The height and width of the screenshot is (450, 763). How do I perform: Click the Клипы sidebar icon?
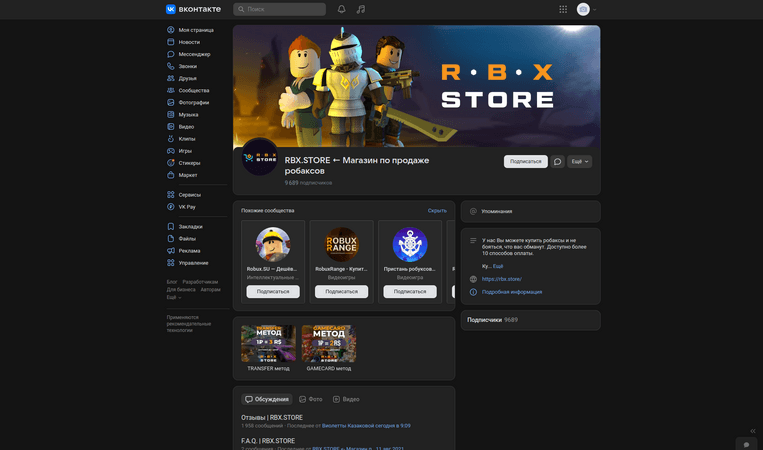click(171, 139)
